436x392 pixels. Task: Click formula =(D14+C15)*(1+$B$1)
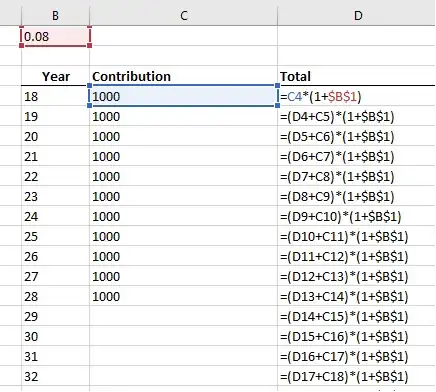pos(357,316)
